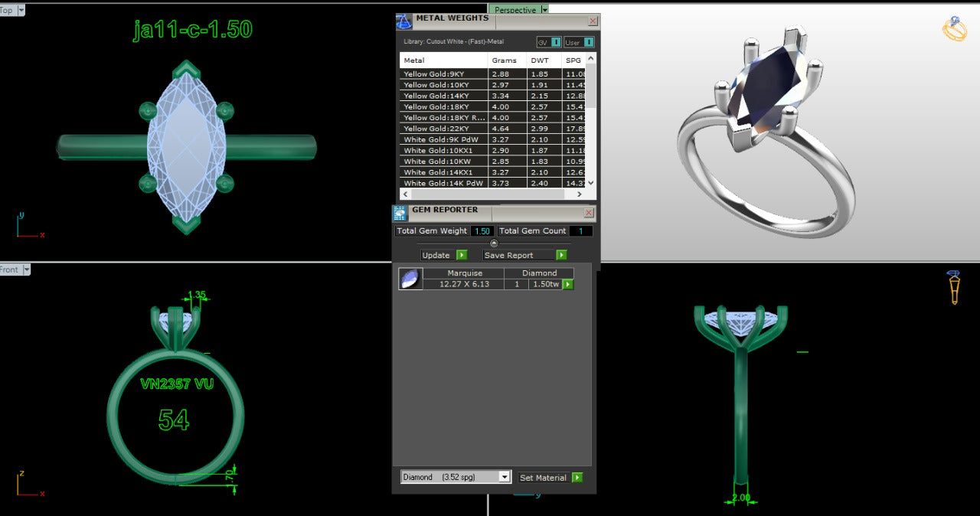Click the 1.35 dimension in the Front view
The height and width of the screenshot is (516, 980).
197,295
